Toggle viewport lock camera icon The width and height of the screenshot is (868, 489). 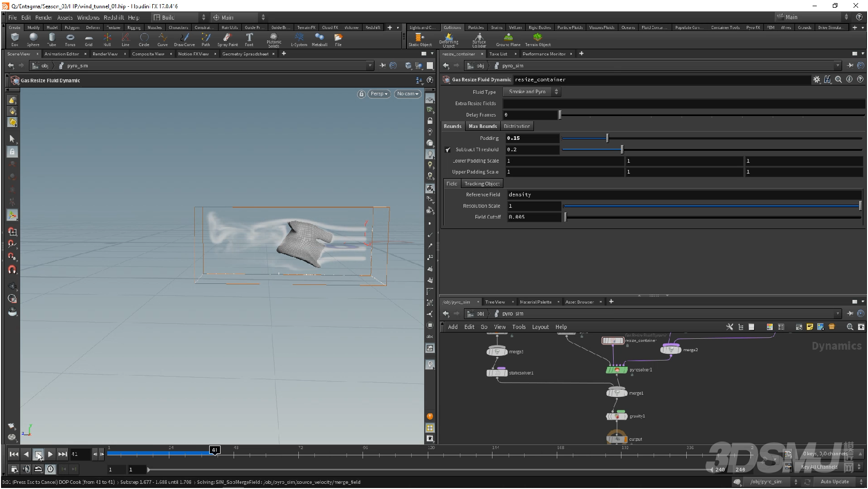[361, 94]
